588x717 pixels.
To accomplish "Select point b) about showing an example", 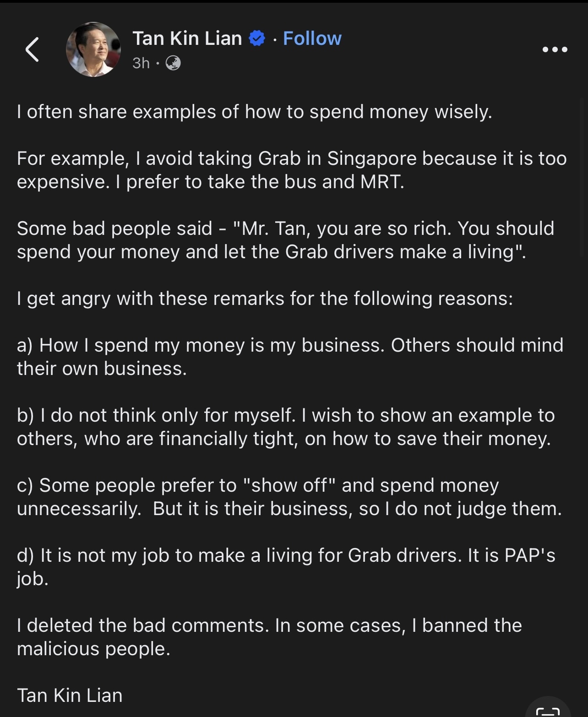I will (285, 427).
